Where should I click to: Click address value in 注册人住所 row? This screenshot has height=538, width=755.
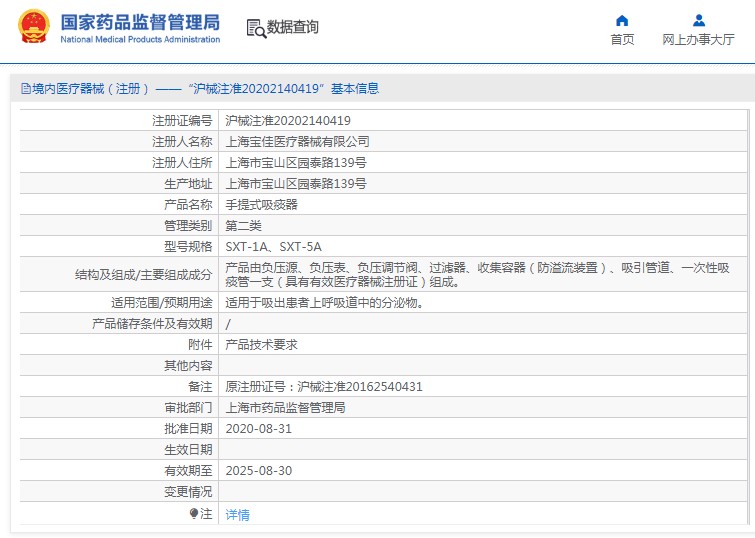(296, 163)
